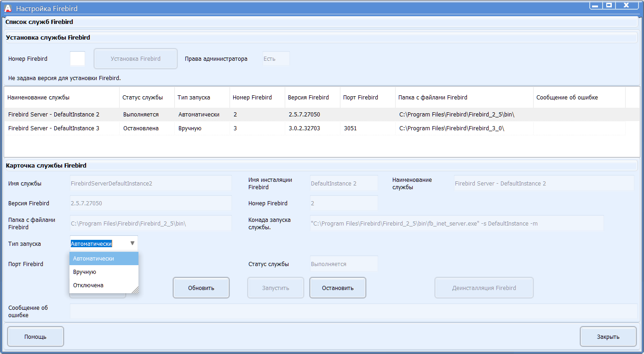Click the Версия Firebird column header

click(312, 97)
